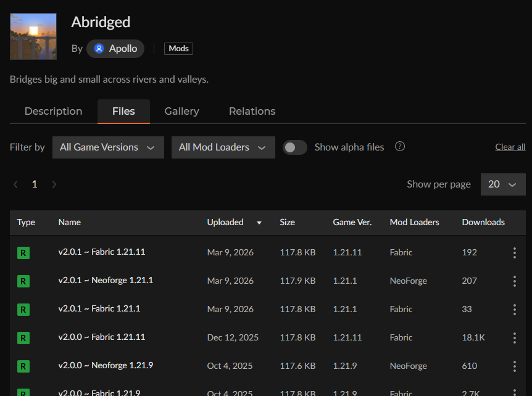Open Show per page 20 dropdown
Image resolution: width=532 pixels, height=396 pixels.
pyautogui.click(x=502, y=184)
